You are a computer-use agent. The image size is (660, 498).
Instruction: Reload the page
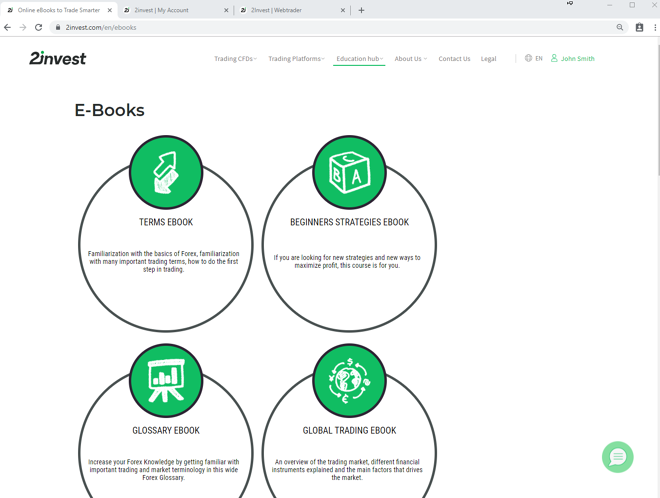38,27
